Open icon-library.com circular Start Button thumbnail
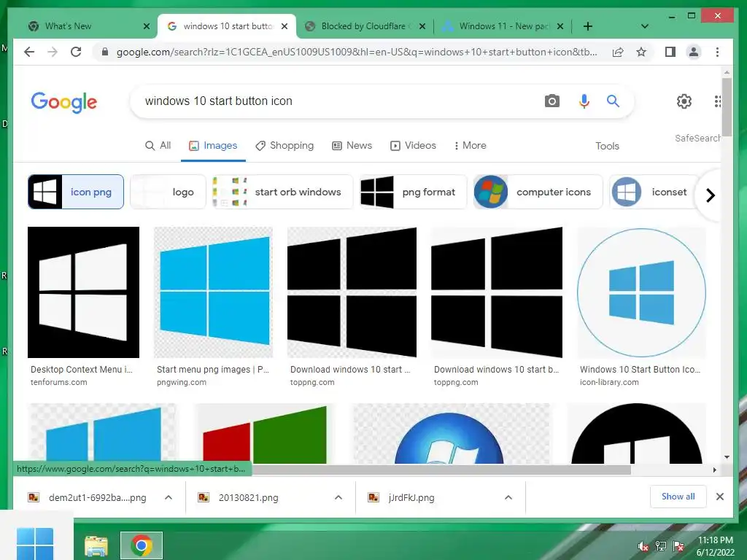Viewport: 747px width, 560px height. click(x=641, y=292)
